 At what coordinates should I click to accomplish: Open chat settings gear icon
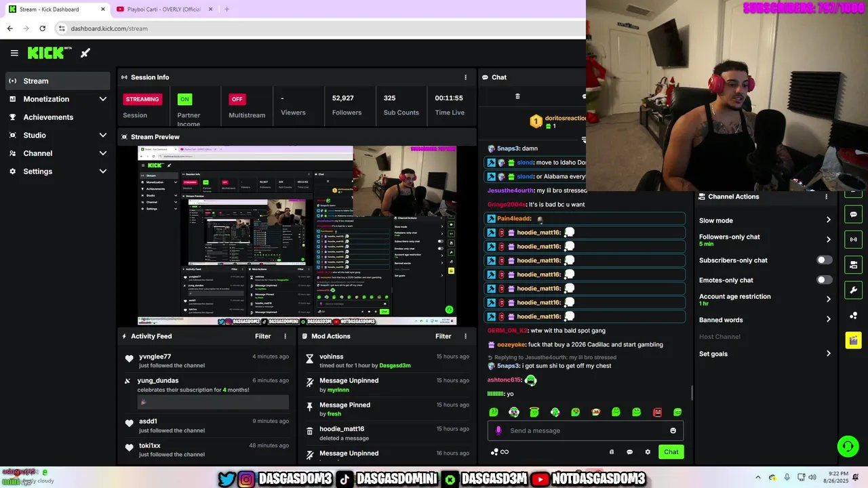(648, 452)
